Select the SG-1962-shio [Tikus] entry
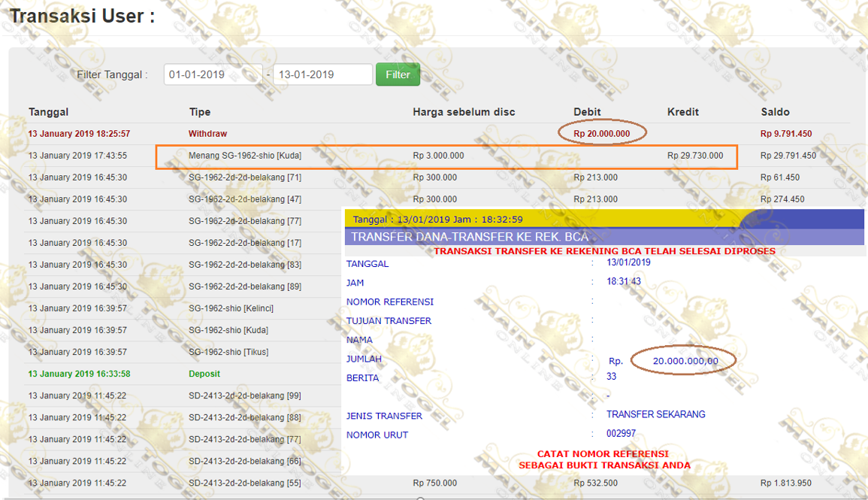The image size is (868, 500). point(228,352)
